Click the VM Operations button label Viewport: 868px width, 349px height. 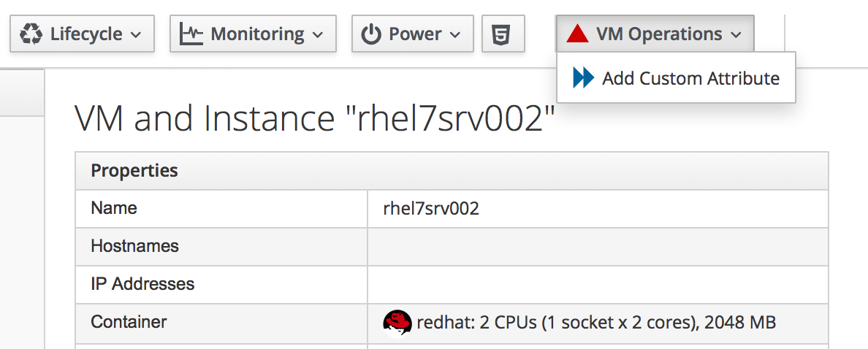coord(658,34)
